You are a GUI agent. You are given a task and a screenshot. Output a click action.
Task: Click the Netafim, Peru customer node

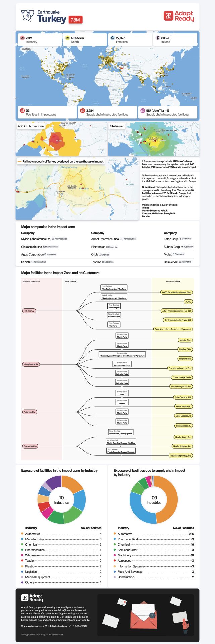click(x=185, y=340)
